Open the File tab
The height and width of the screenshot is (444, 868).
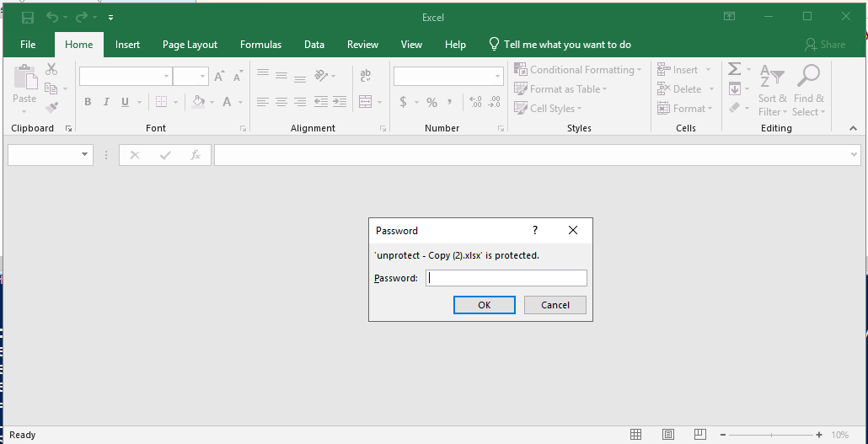click(28, 45)
